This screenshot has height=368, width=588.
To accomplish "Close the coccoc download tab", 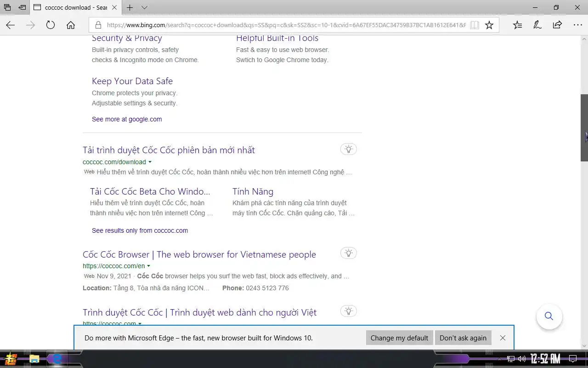I will pyautogui.click(x=114, y=7).
